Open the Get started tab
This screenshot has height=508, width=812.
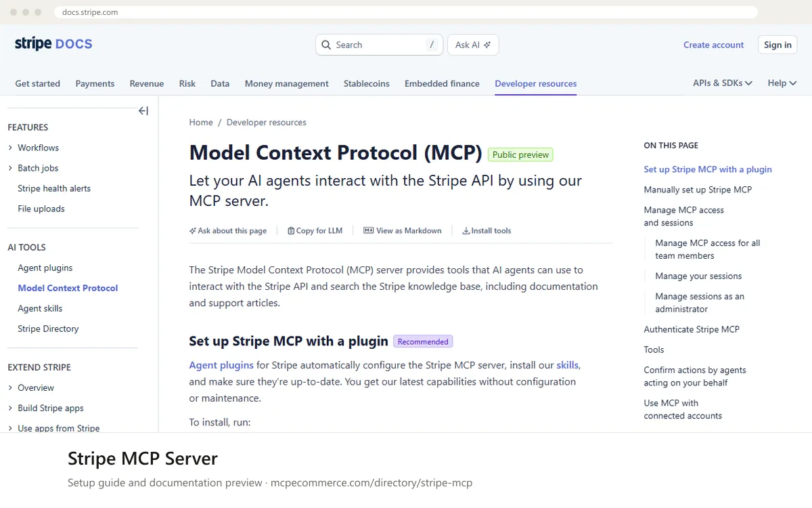(x=38, y=84)
